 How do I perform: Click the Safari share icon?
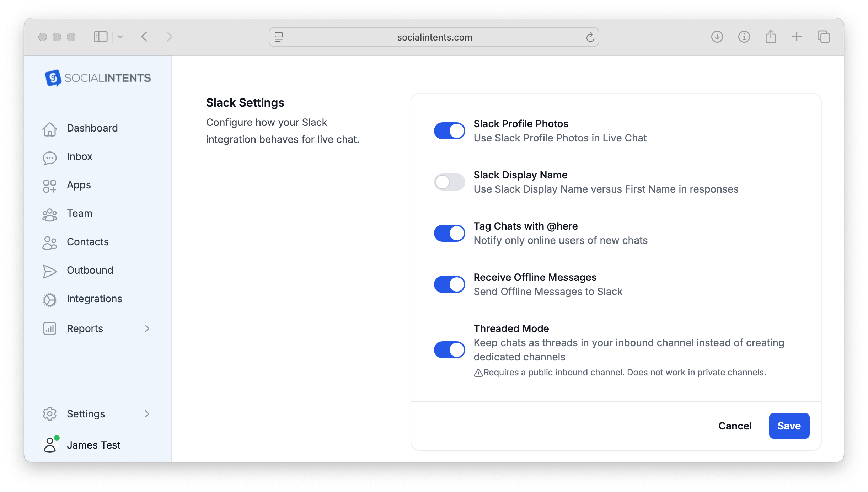771,36
